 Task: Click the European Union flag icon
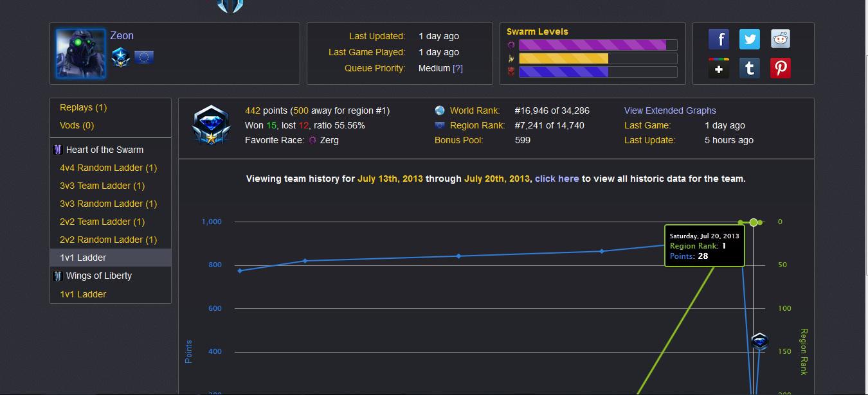coord(144,57)
